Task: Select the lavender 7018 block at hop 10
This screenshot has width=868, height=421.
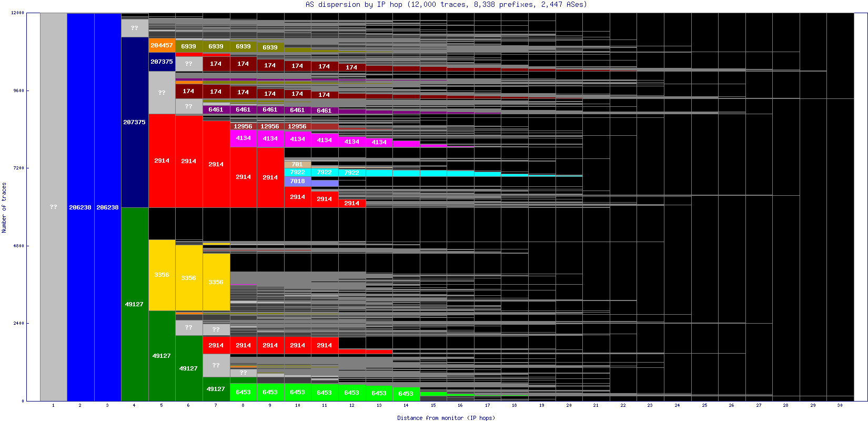Action: (297, 181)
